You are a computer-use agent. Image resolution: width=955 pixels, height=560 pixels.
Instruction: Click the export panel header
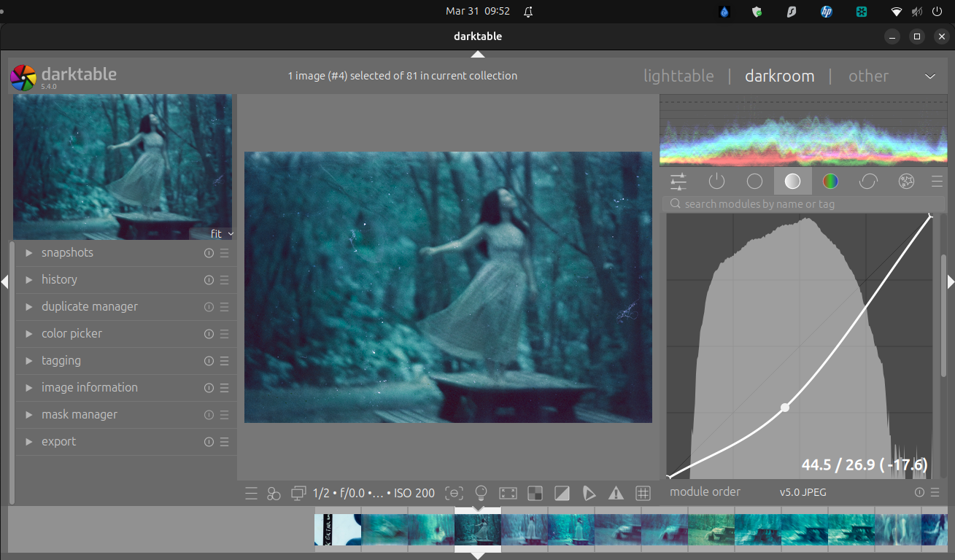click(x=58, y=442)
